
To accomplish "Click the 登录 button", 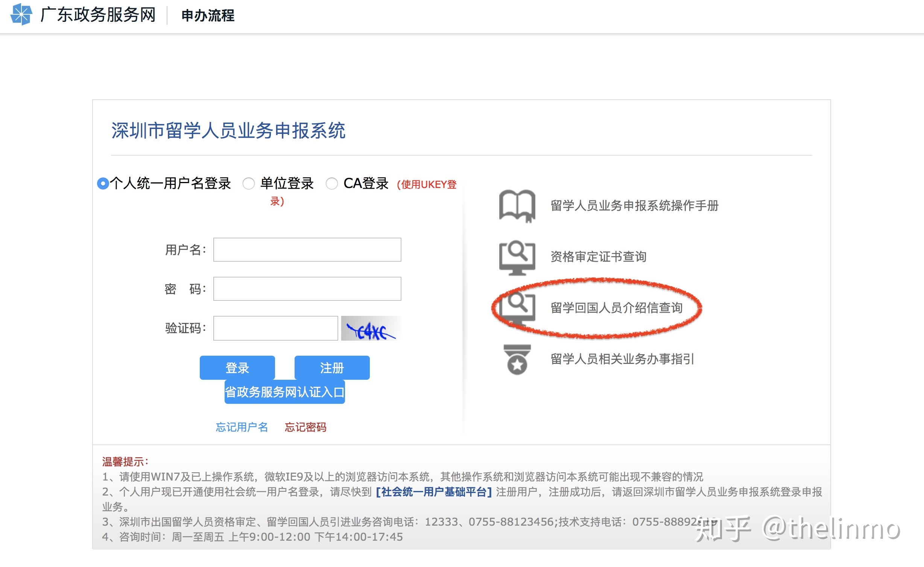I will click(237, 368).
